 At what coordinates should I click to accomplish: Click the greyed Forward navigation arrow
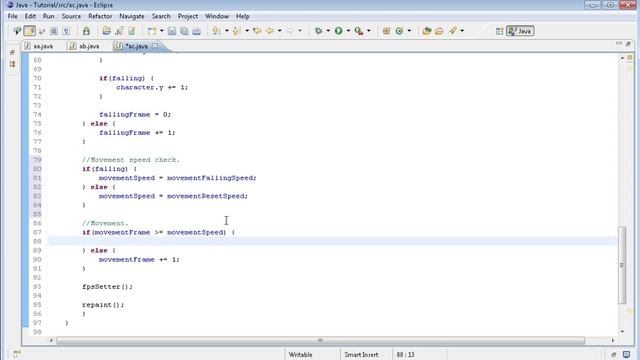point(290,31)
